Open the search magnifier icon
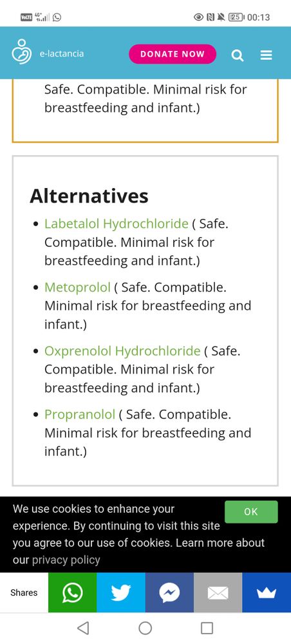 237,55
